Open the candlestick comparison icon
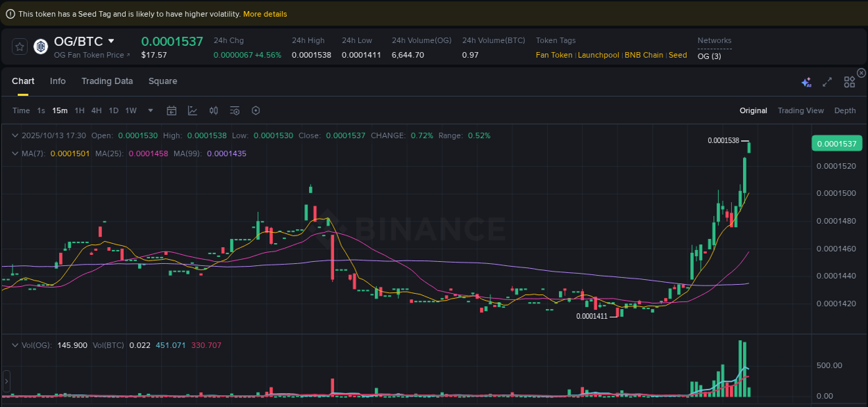This screenshot has height=407, width=868. [x=213, y=110]
